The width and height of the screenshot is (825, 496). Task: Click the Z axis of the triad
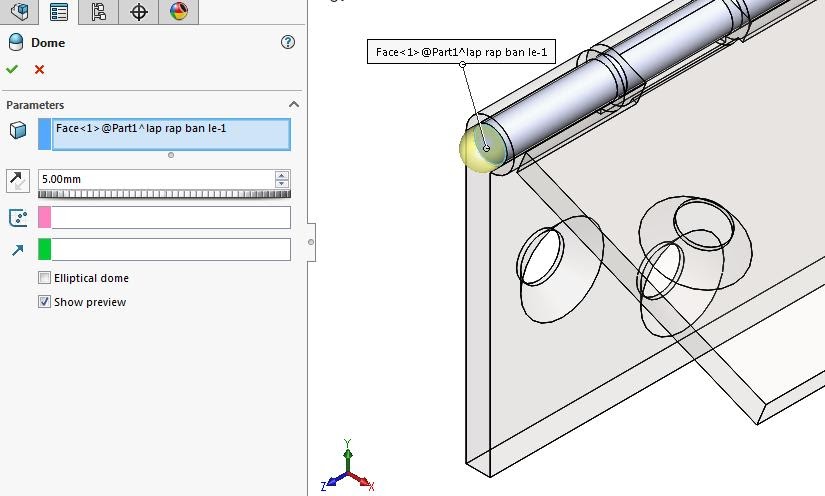[331, 481]
